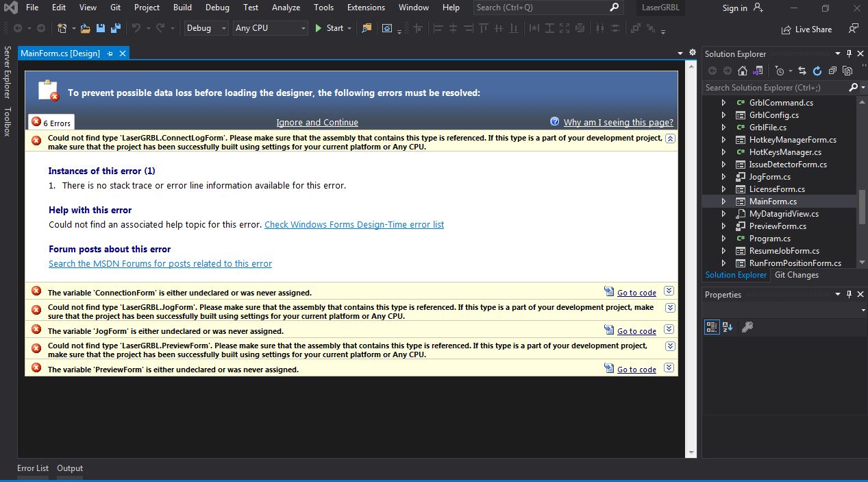The image size is (868, 482).
Task: Click the Pending Changes Filter clock icon
Action: (x=779, y=71)
